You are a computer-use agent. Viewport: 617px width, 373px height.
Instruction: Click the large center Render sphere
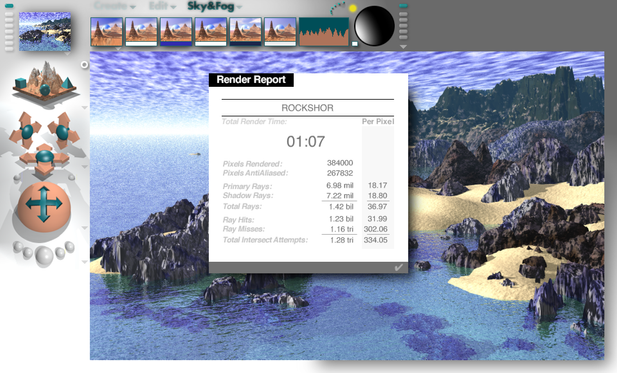pyautogui.click(x=44, y=255)
